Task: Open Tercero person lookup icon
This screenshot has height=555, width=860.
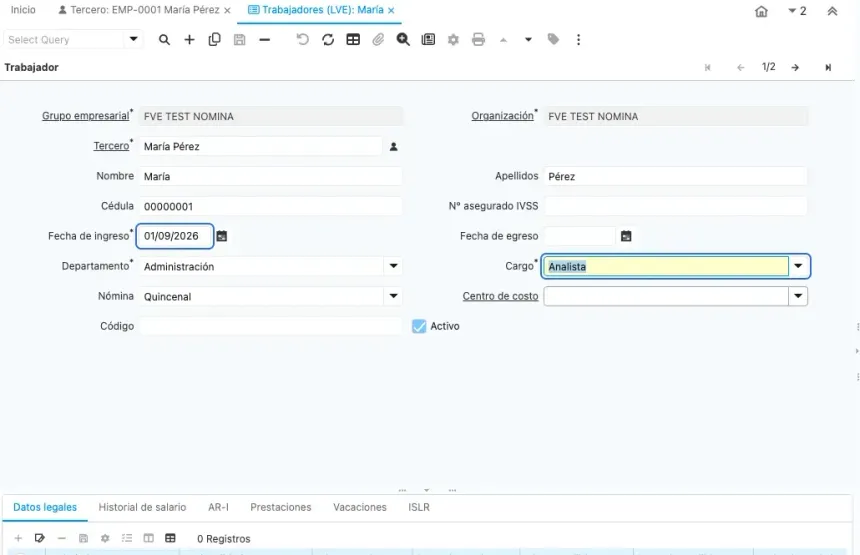Action: [x=393, y=146]
